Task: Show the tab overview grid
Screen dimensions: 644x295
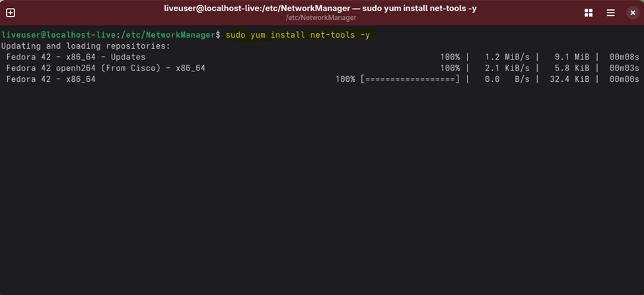Action: (589, 13)
